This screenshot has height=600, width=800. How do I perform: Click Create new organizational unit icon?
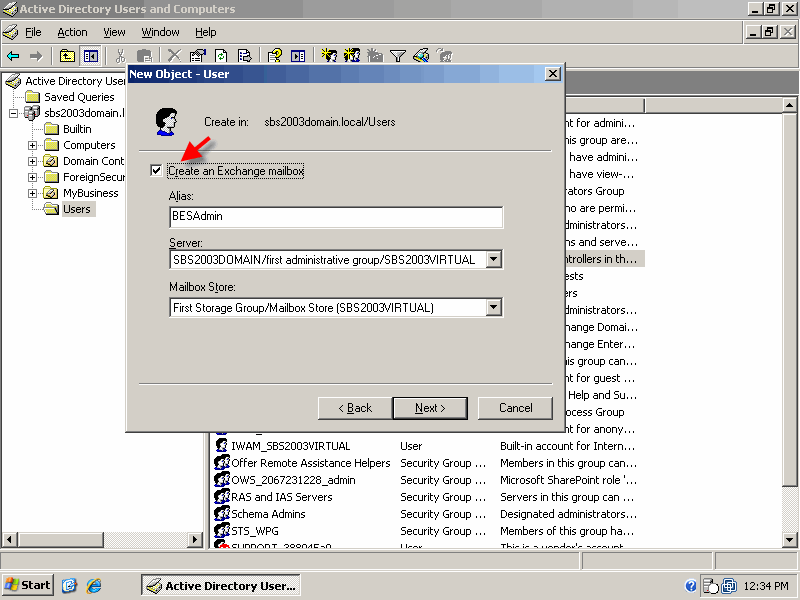point(375,55)
